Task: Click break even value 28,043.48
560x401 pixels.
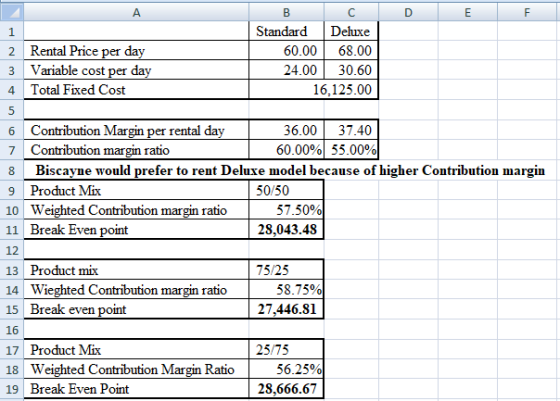Action: (x=286, y=229)
